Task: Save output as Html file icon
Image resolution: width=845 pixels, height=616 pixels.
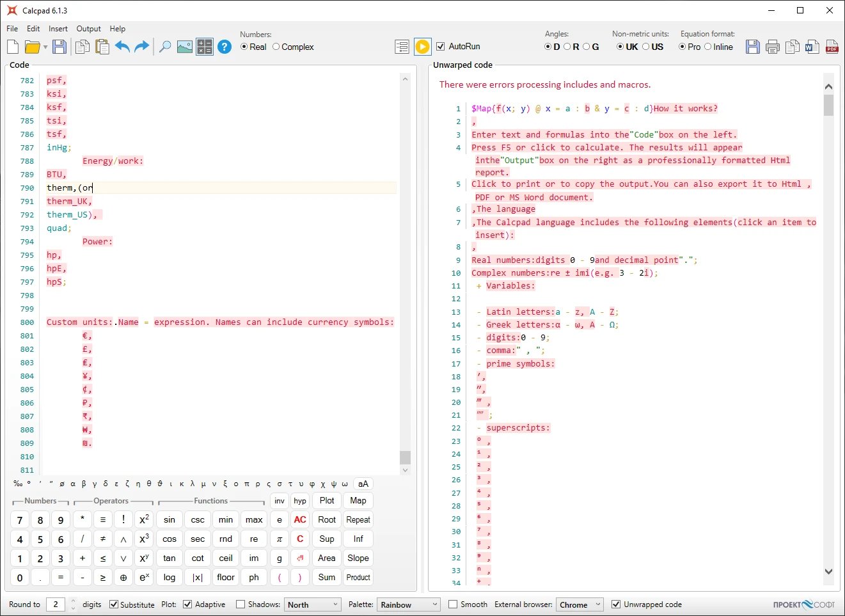Action: (753, 47)
